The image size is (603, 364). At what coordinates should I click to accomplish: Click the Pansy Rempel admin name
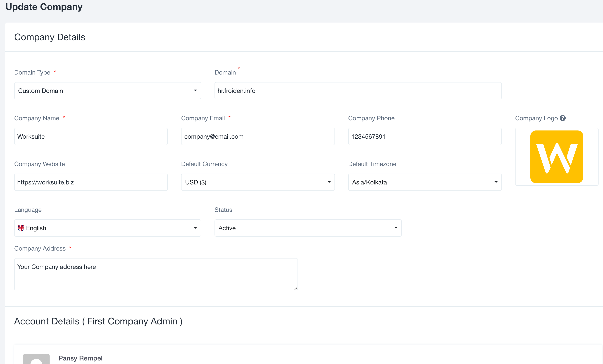click(80, 358)
